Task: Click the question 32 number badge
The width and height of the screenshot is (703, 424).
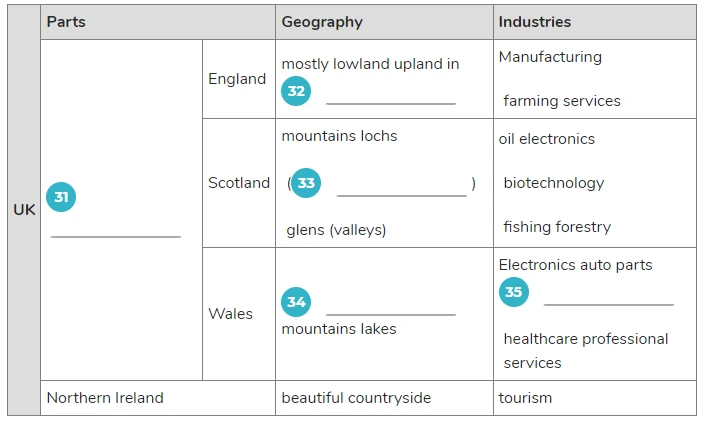Action: click(x=296, y=91)
